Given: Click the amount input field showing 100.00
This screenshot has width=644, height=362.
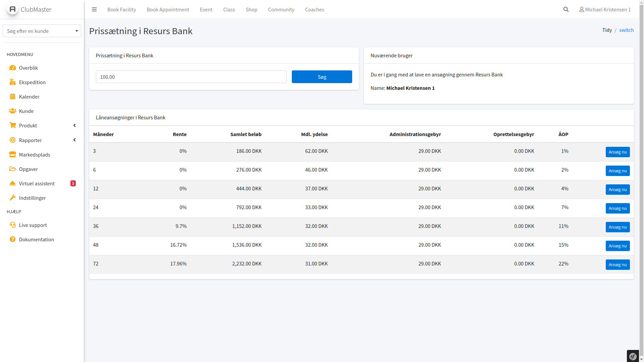Looking at the screenshot, I should [x=191, y=77].
